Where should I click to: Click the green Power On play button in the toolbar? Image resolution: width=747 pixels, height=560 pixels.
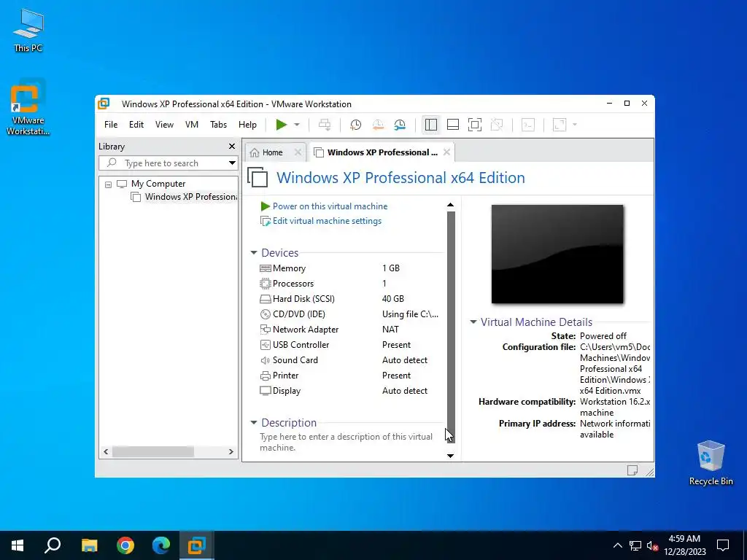point(282,125)
